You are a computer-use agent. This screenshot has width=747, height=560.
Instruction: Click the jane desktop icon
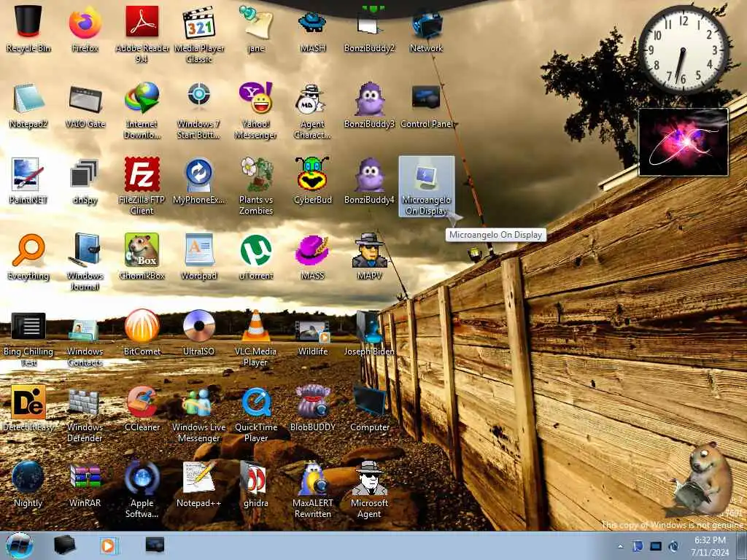coord(256,29)
